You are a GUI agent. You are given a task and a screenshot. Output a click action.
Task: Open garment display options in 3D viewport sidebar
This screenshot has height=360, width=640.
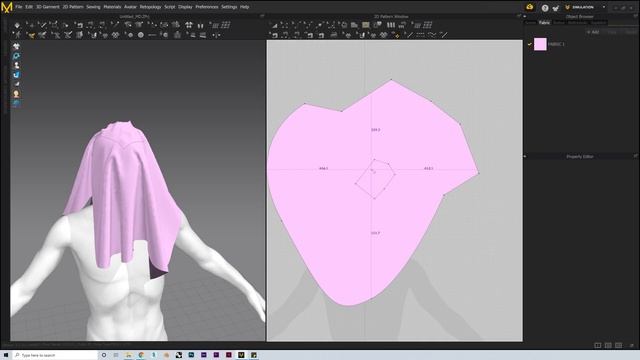tap(16, 46)
